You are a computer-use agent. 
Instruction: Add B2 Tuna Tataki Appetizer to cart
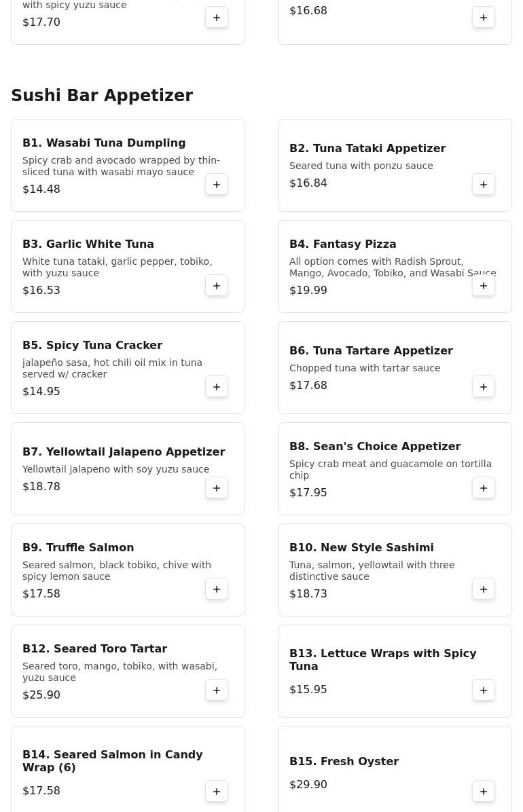coord(484,185)
